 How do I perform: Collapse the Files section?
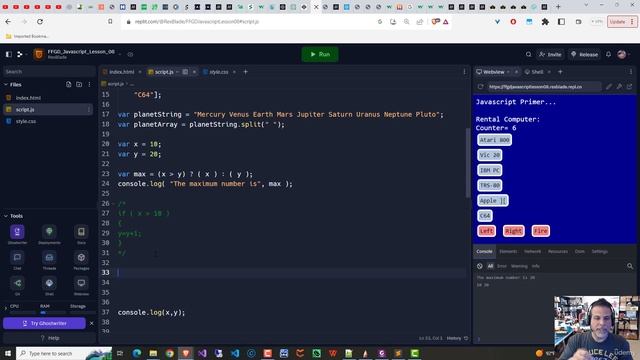pyautogui.click(x=6, y=84)
